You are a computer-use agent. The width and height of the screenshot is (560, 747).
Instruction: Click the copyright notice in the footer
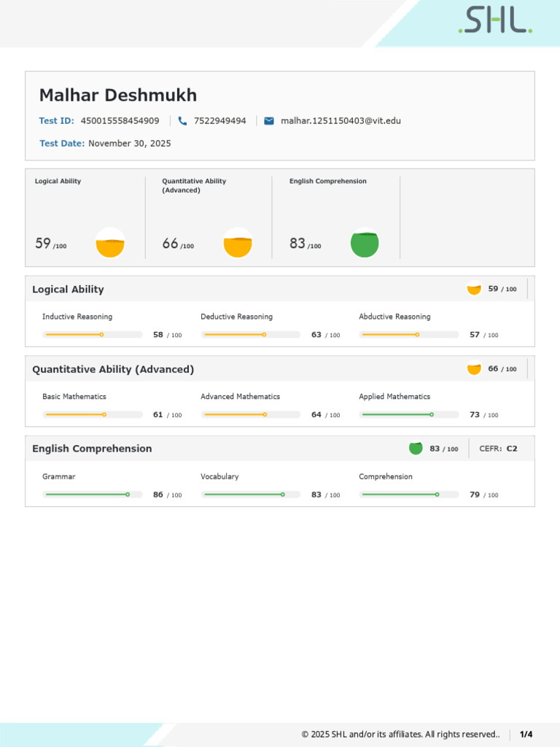401,734
